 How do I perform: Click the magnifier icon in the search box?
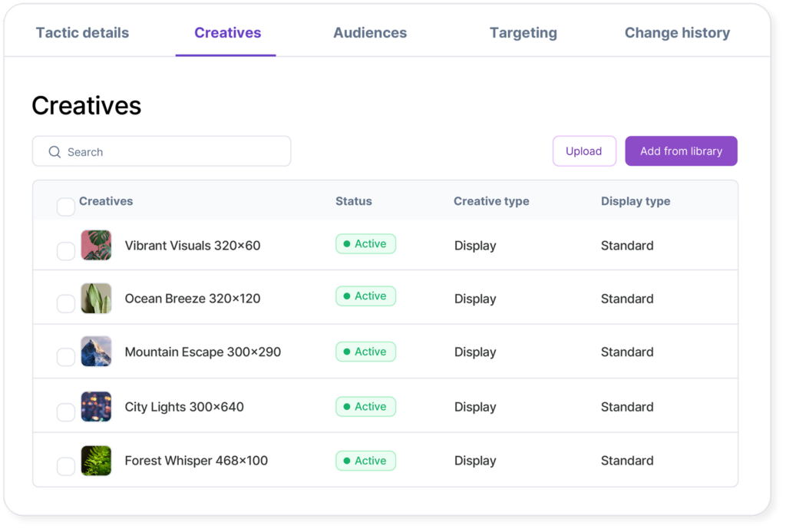tap(54, 152)
